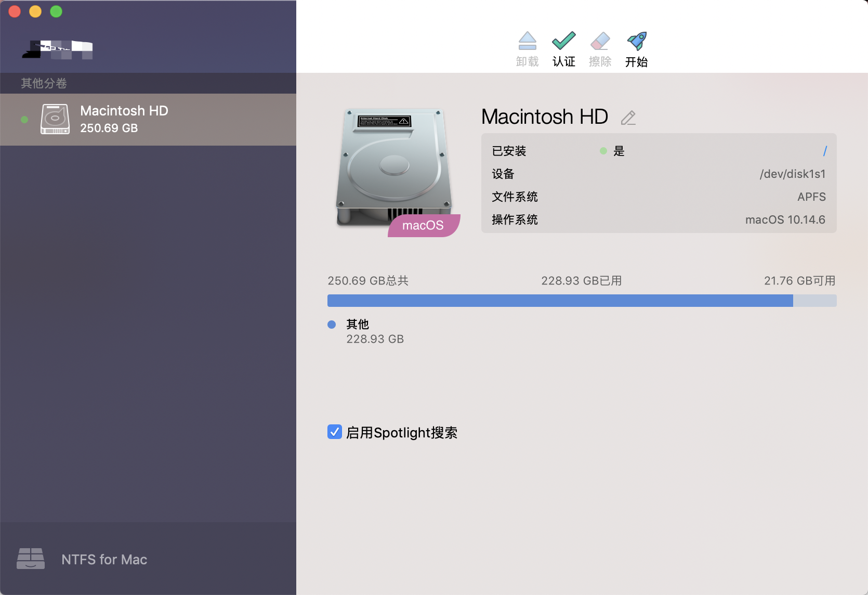This screenshot has height=595, width=868.
Task: Click the disk usage progress bar
Action: [581, 301]
